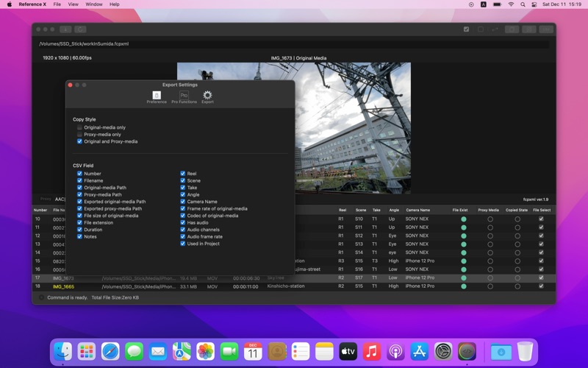Click the Reference X icon in the Dock
Viewport: 588px width, 368px height.
pyautogui.click(x=467, y=352)
